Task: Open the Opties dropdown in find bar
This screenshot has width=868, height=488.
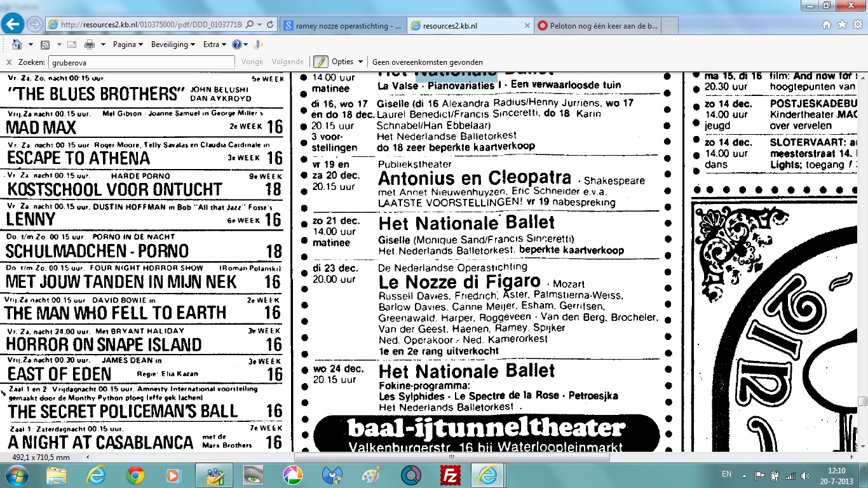Action: (347, 62)
